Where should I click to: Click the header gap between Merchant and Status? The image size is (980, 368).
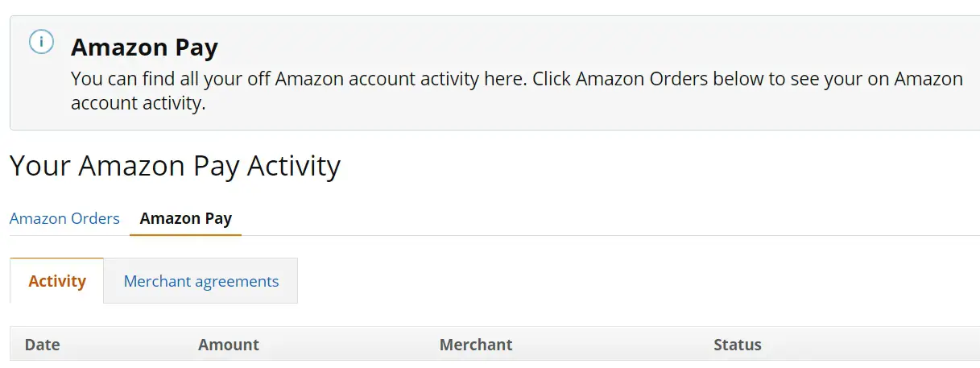click(613, 345)
